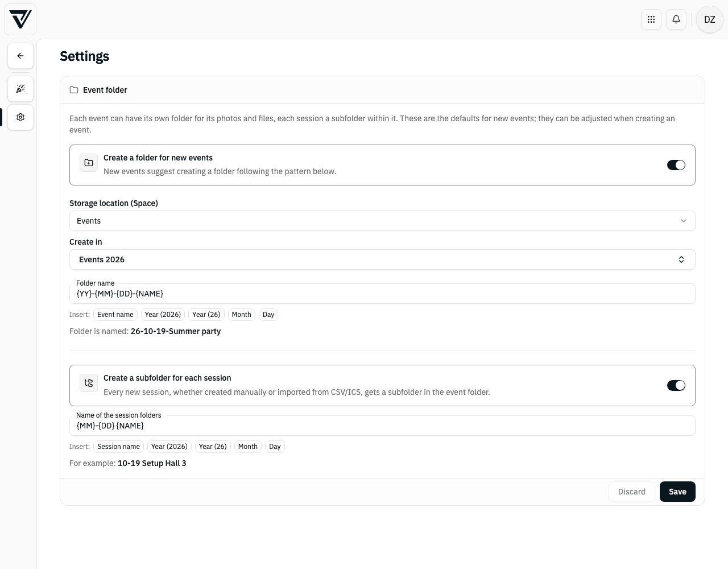
Task: Click the subfolder tree icon in session card
Action: [89, 383]
